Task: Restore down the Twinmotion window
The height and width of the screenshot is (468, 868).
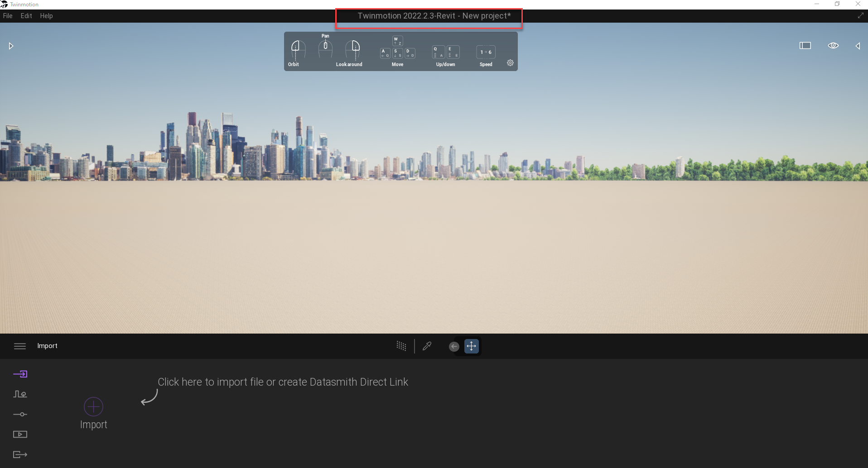Action: click(x=837, y=4)
